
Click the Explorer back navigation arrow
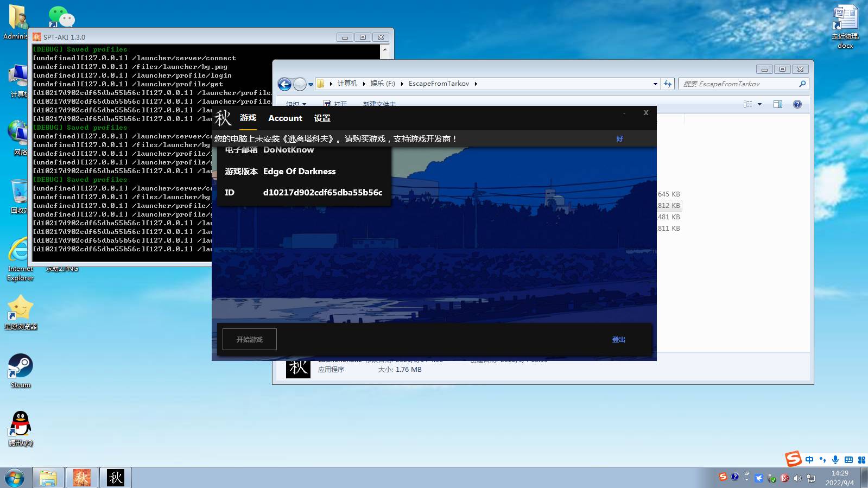tap(284, 84)
